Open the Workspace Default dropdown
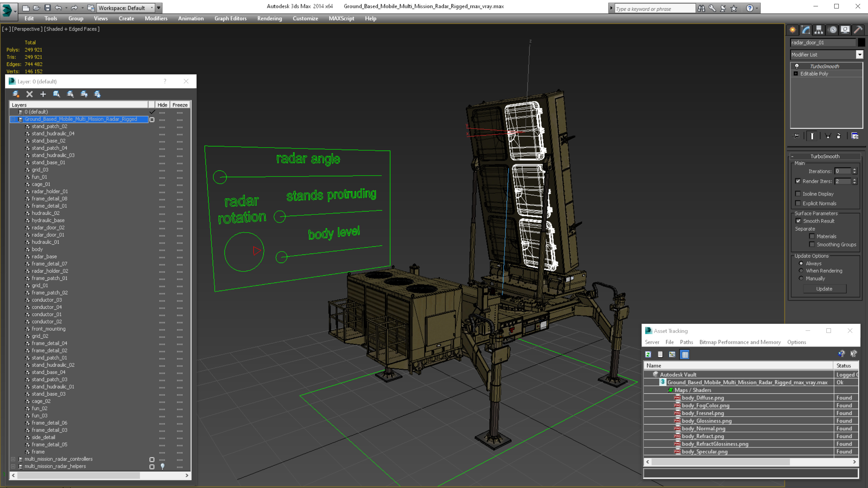Image resolution: width=868 pixels, height=488 pixels. tap(152, 8)
